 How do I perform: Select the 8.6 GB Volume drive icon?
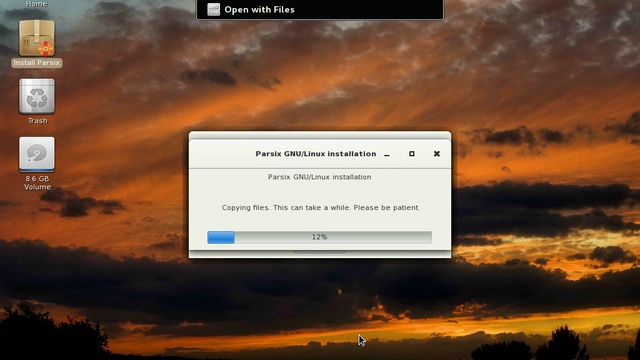pyautogui.click(x=37, y=154)
